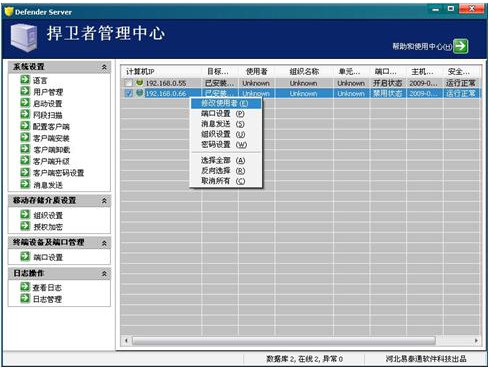Open 消息发送 in the 系统设置 sidebar
The height and width of the screenshot is (368, 489).
[48, 185]
